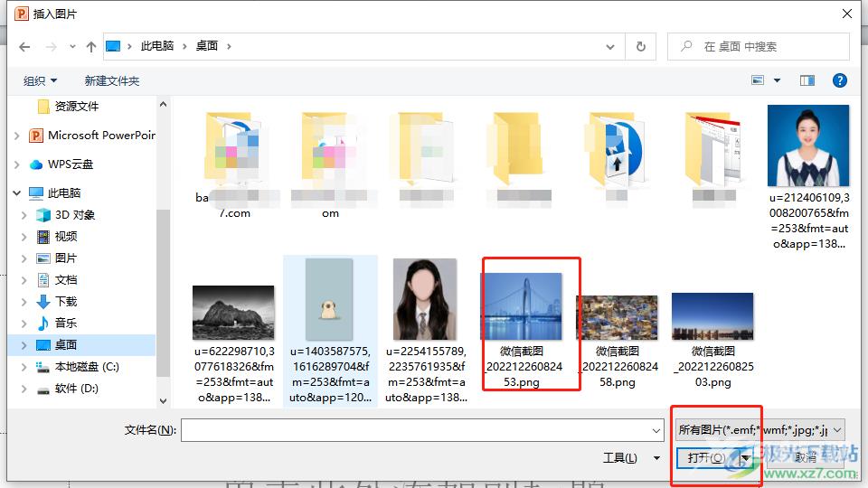
Task: Open the view options dropdown arrow
Action: coord(778,80)
